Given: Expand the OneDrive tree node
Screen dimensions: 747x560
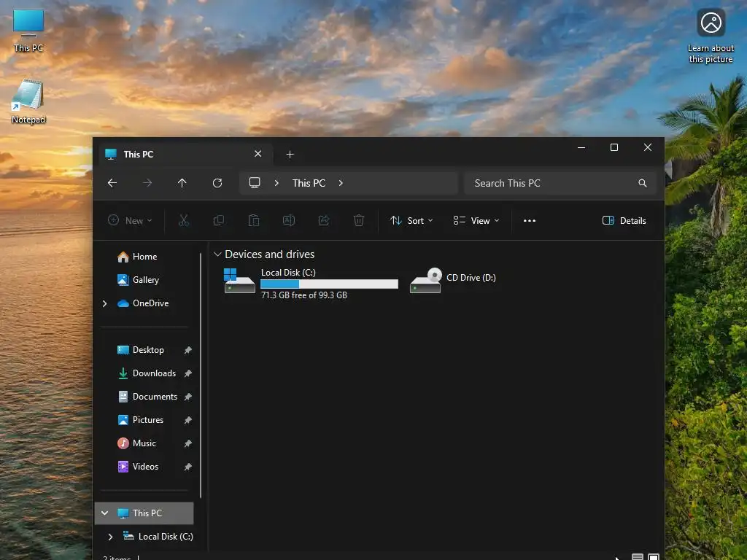Looking at the screenshot, I should [105, 303].
